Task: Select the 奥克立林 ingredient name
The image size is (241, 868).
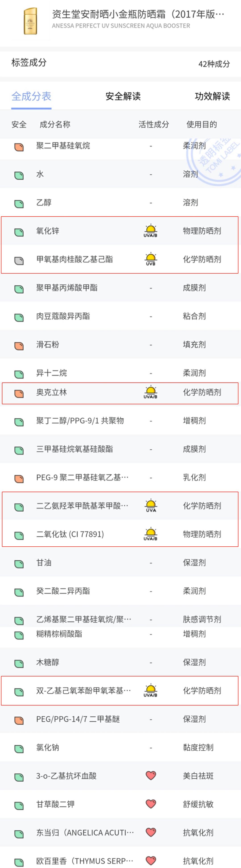Action: pyautogui.click(x=48, y=392)
